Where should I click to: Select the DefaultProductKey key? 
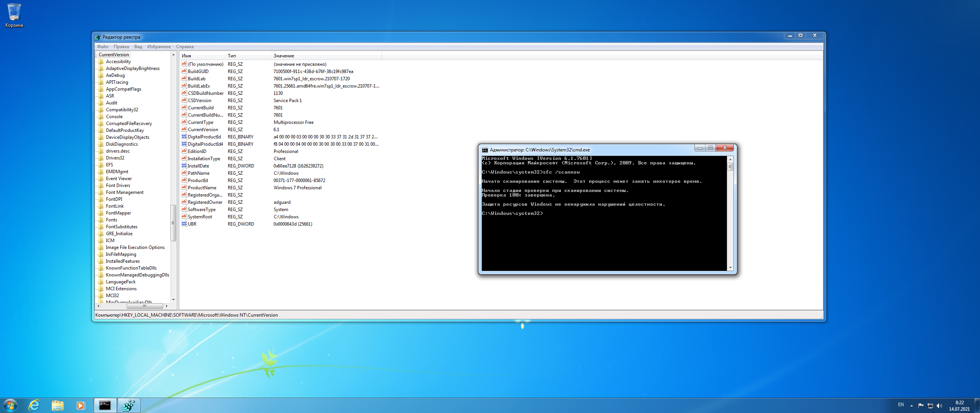pyautogui.click(x=125, y=130)
